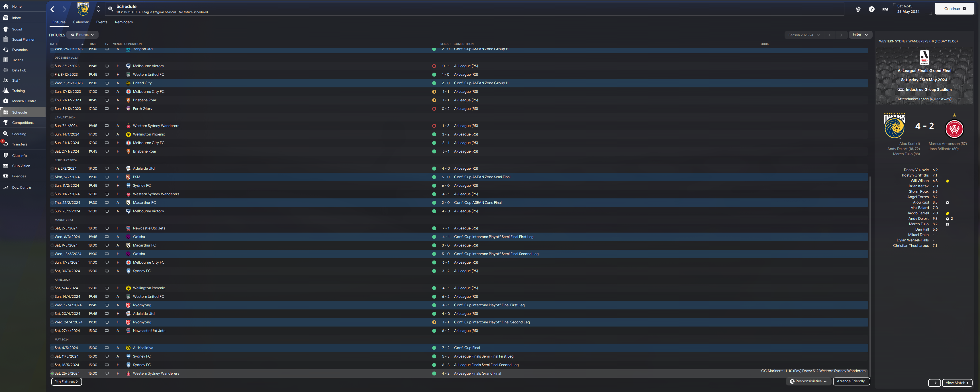Tick the Wed, 24/4/2024 row selector
Viewport: 980px width, 392px height.
pyautogui.click(x=52, y=322)
